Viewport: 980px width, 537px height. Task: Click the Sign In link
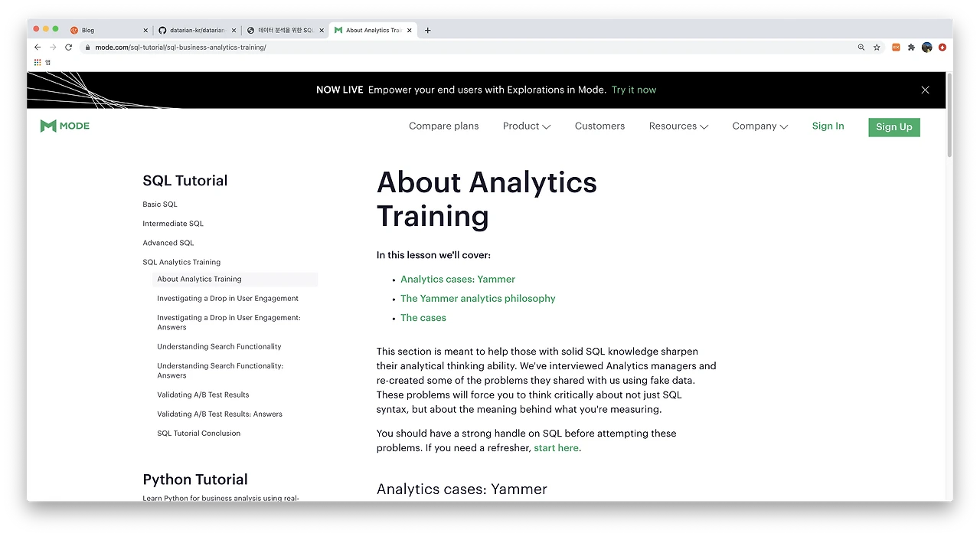pos(828,126)
